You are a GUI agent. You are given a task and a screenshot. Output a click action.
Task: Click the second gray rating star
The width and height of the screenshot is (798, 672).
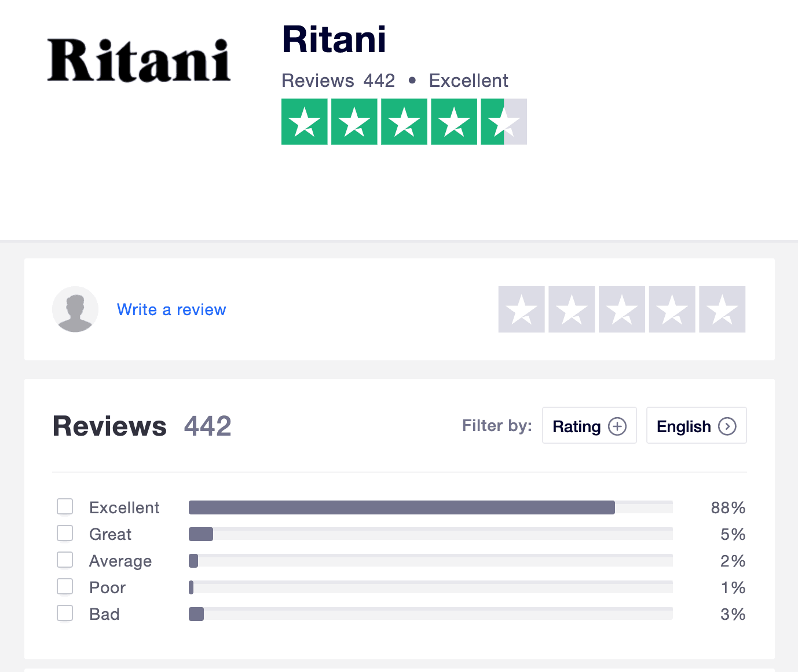coord(571,309)
